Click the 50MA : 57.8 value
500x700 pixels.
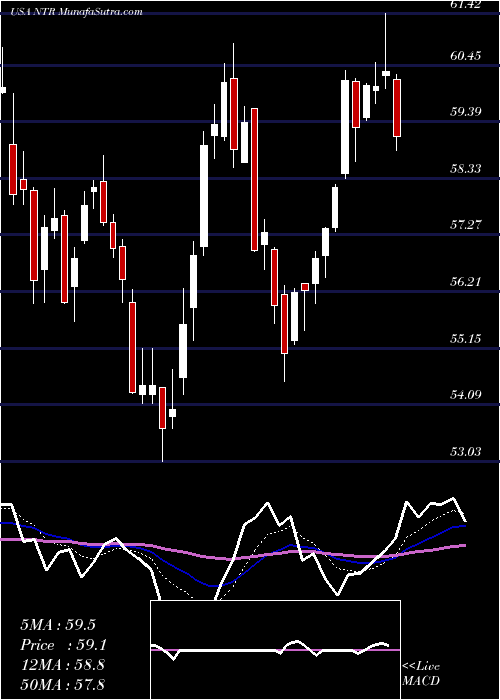[x=62, y=684]
